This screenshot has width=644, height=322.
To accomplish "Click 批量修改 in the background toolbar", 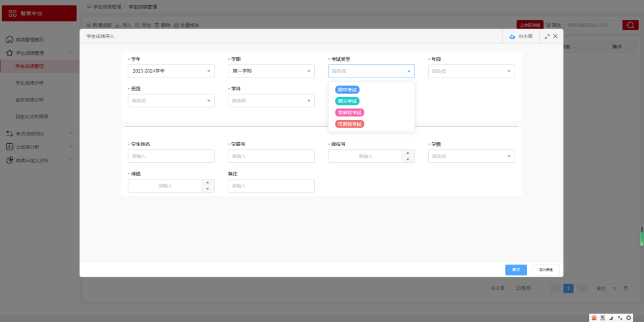I will point(187,25).
